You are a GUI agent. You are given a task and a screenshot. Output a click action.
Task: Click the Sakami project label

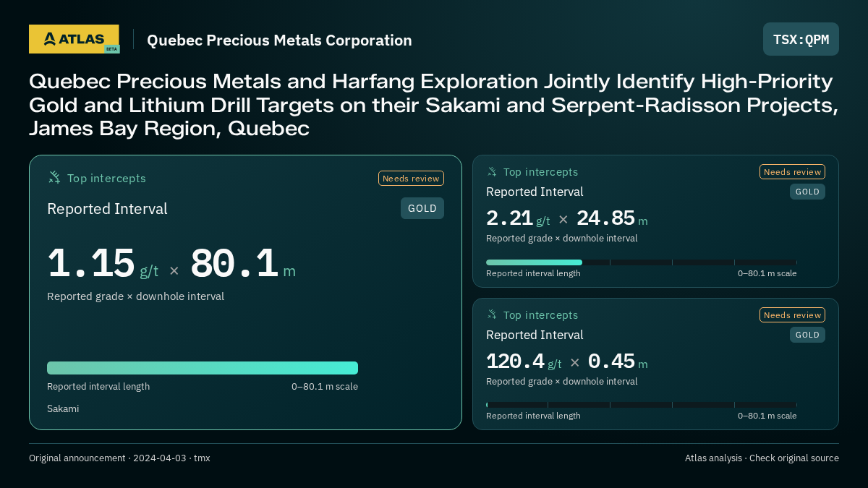63,408
